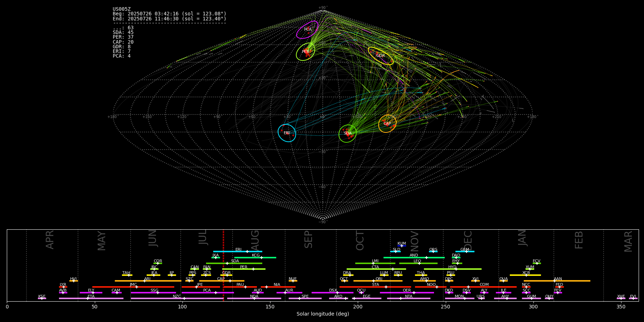Click the 150 tick label on x-axis
Viewport: 644px width, 322px height.
tap(270, 307)
